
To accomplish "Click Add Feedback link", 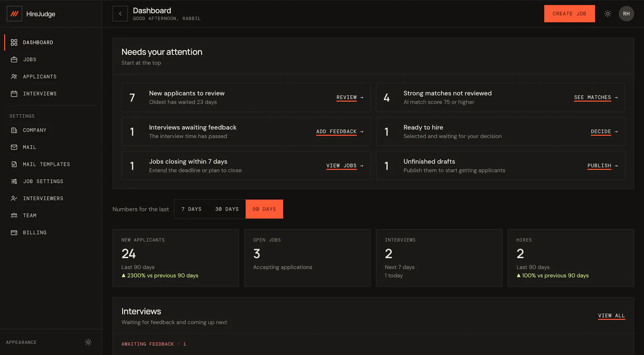I will (x=336, y=132).
